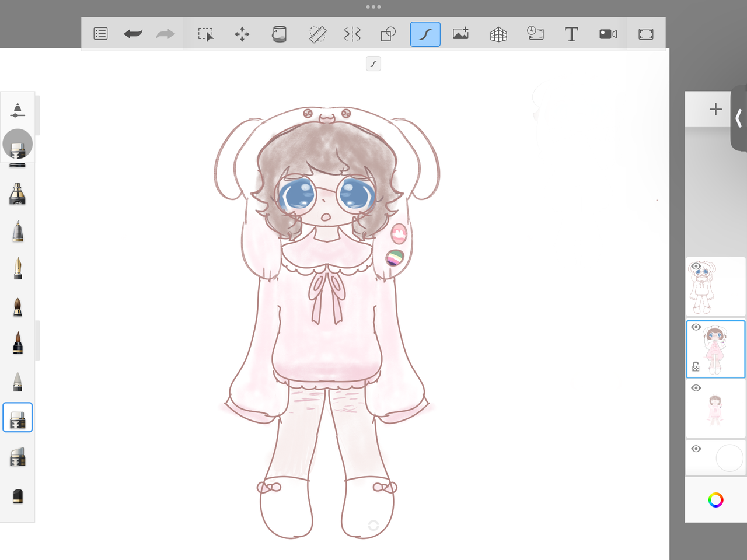Open the main menu list icon

click(x=100, y=34)
